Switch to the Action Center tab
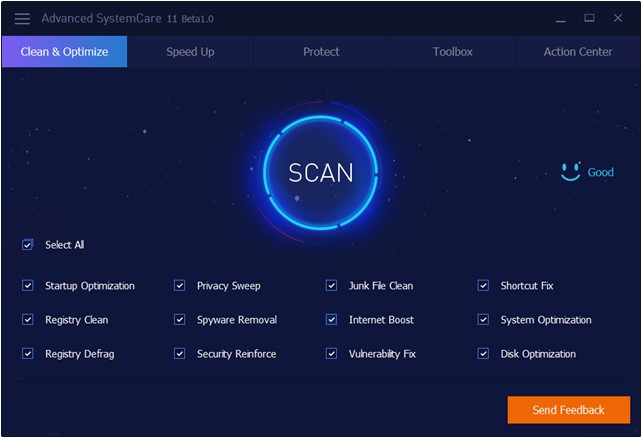The height and width of the screenshot is (438, 642). (x=578, y=52)
